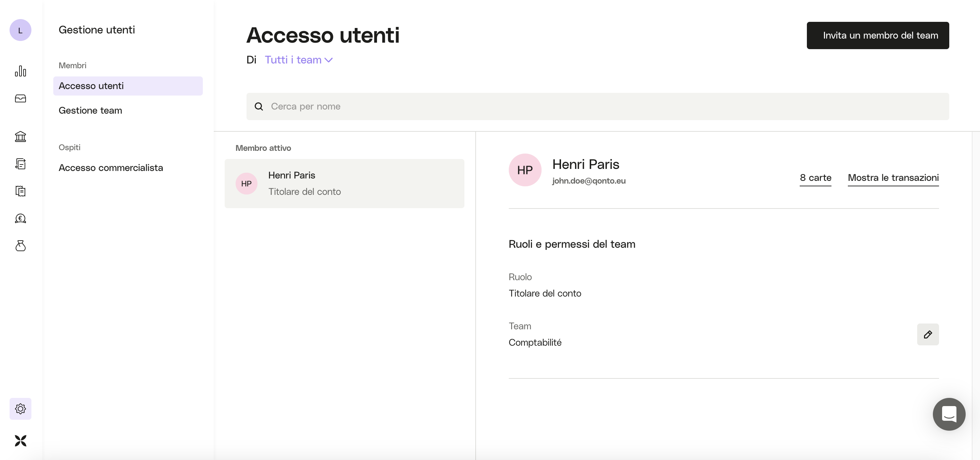
Task: Click the search magnifier icon
Action: pos(259,106)
